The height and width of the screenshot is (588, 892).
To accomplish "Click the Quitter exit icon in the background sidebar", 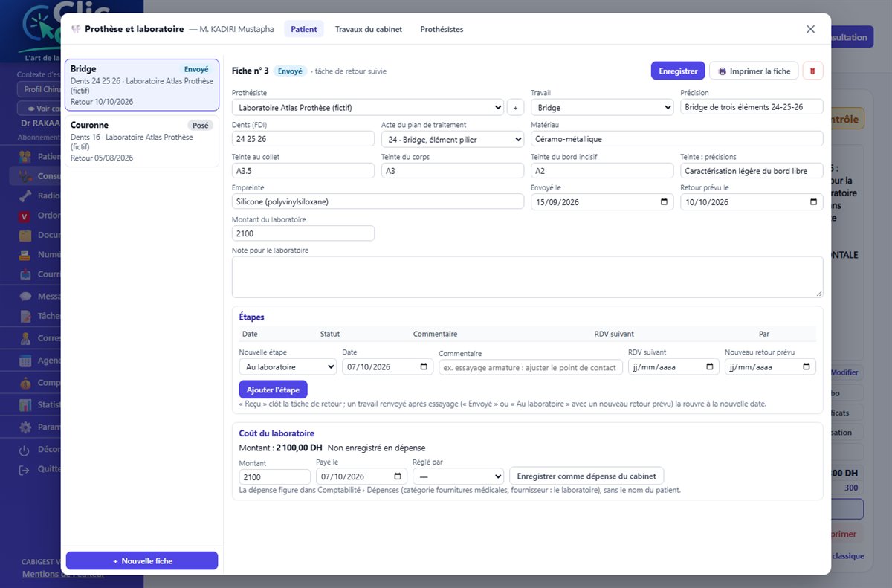I will coord(25,469).
